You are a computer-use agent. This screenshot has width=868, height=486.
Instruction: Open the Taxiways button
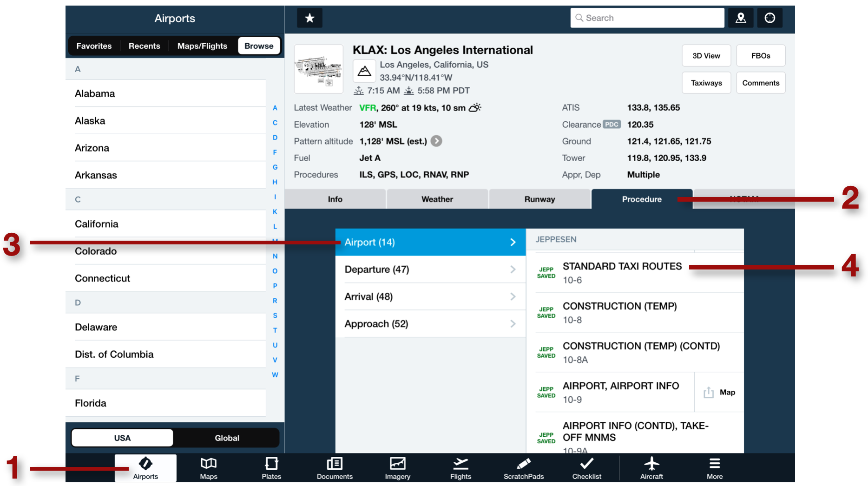706,83
